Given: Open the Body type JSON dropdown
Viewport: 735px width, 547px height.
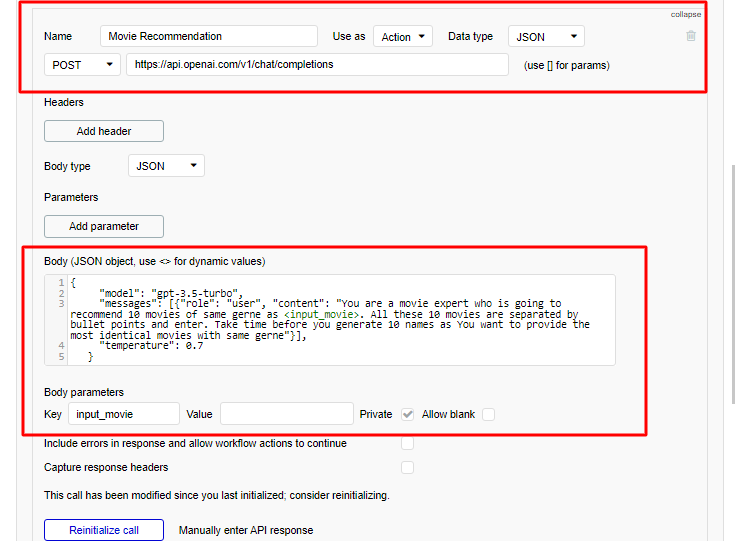Looking at the screenshot, I should [166, 165].
